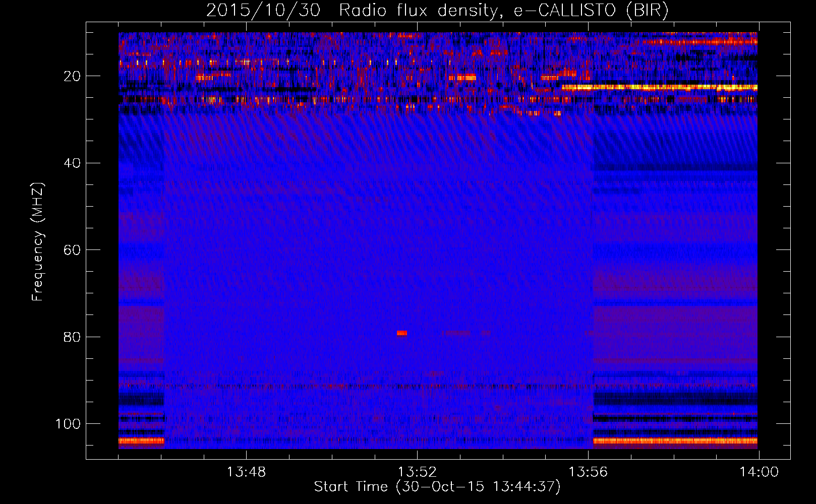The image size is (816, 504).
Task: Click the 100 MHz frequency tick label
Action: click(x=68, y=424)
